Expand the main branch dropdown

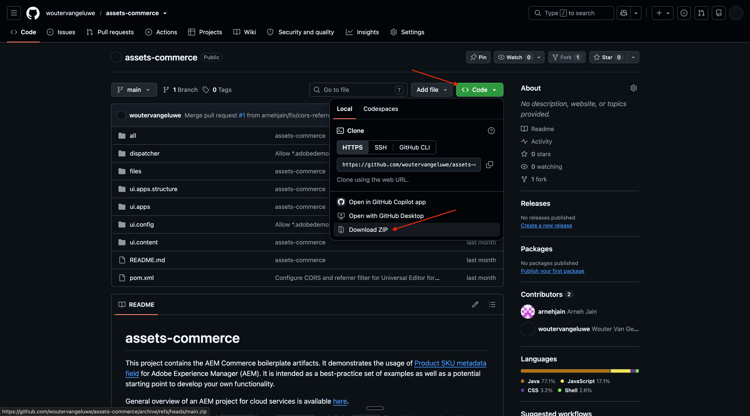[x=134, y=89]
